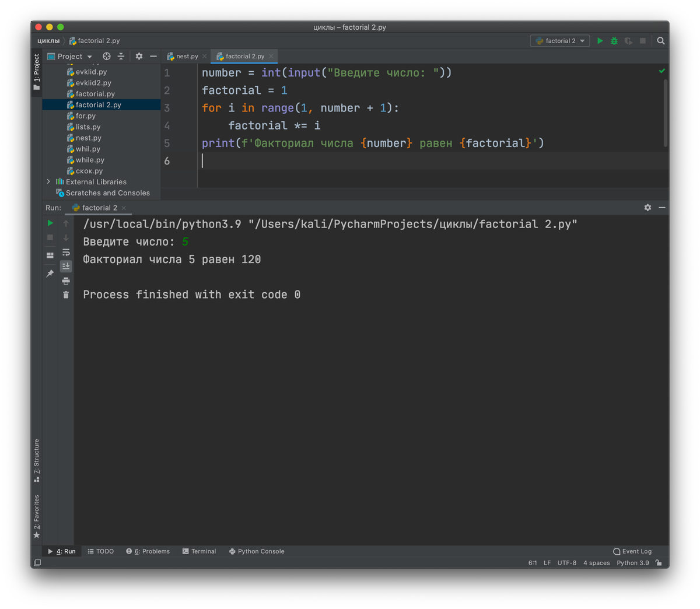The image size is (700, 609).
Task: Hide the Project panel with the minus icon
Action: 153,57
